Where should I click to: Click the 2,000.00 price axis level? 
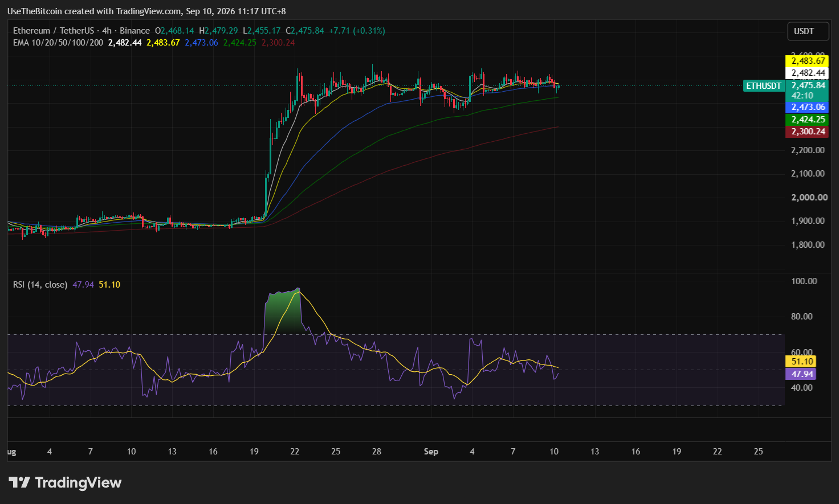(809, 198)
